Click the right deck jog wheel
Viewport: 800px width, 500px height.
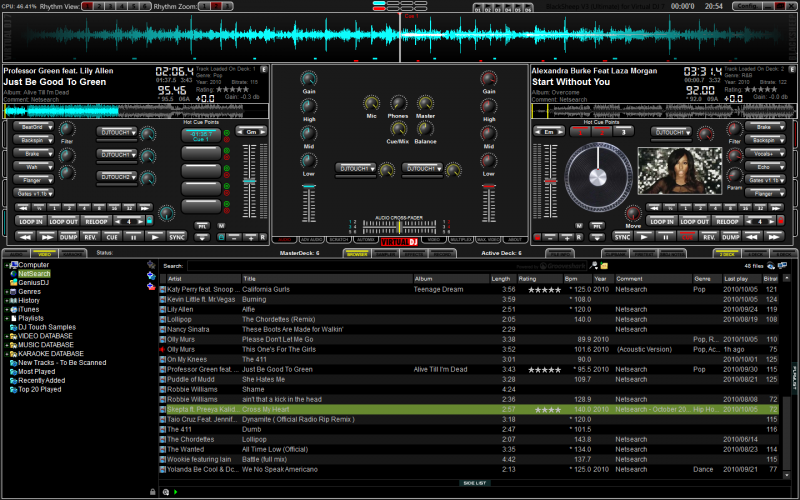(x=597, y=177)
